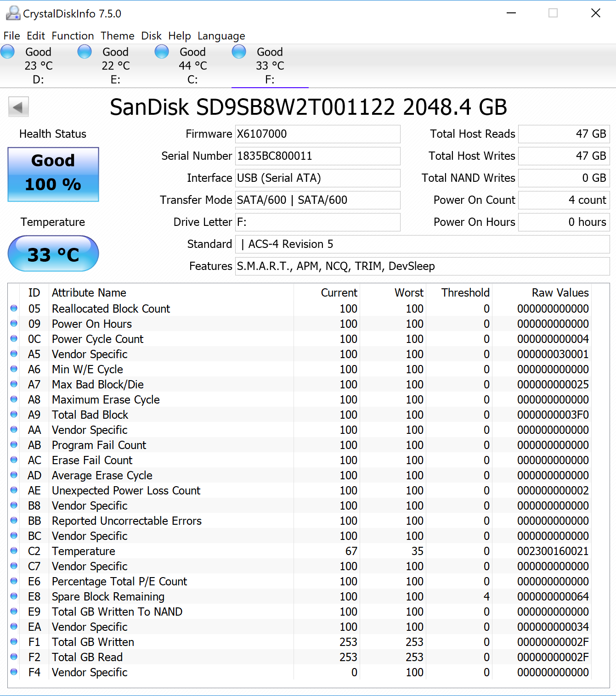Image resolution: width=616 pixels, height=696 pixels.
Task: Open the Function menu
Action: point(73,36)
